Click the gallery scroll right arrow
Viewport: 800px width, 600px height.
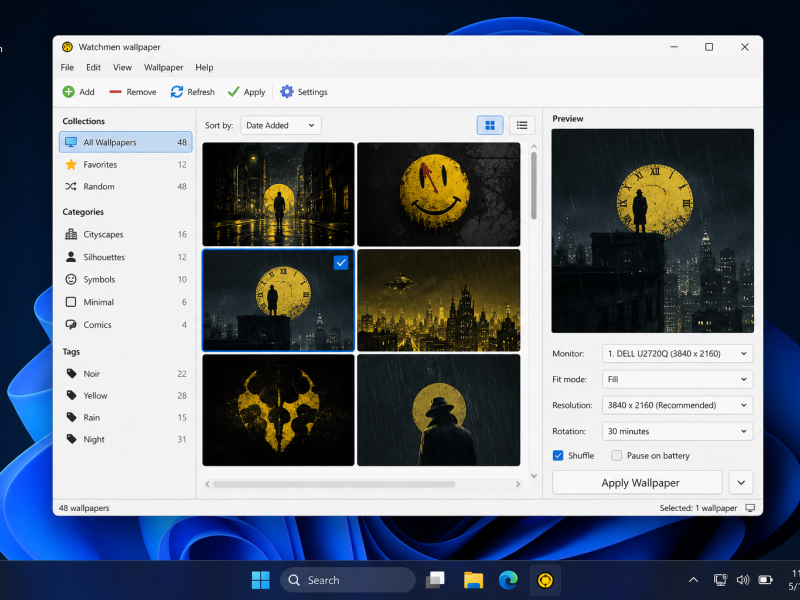(x=518, y=484)
